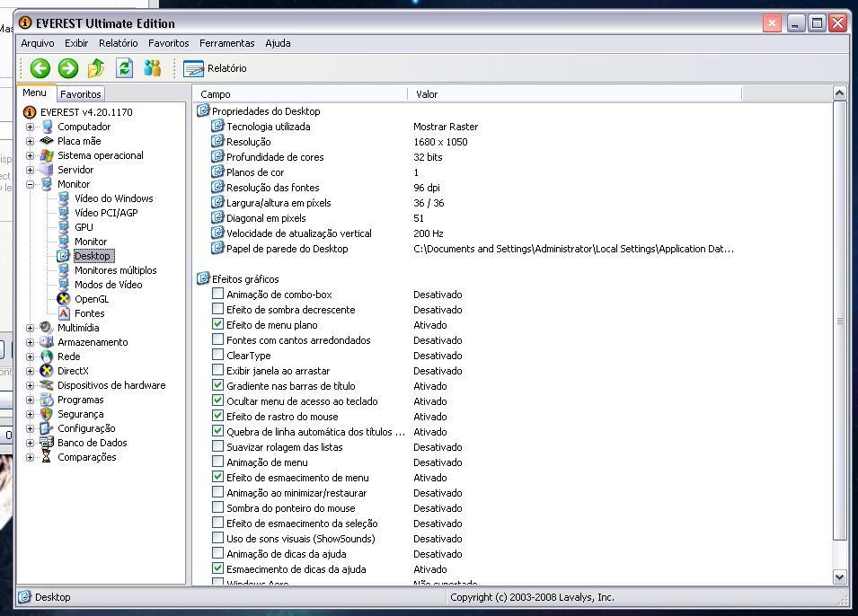Image resolution: width=858 pixels, height=616 pixels.
Task: Click the two-people toolbar icon
Action: click(x=152, y=68)
